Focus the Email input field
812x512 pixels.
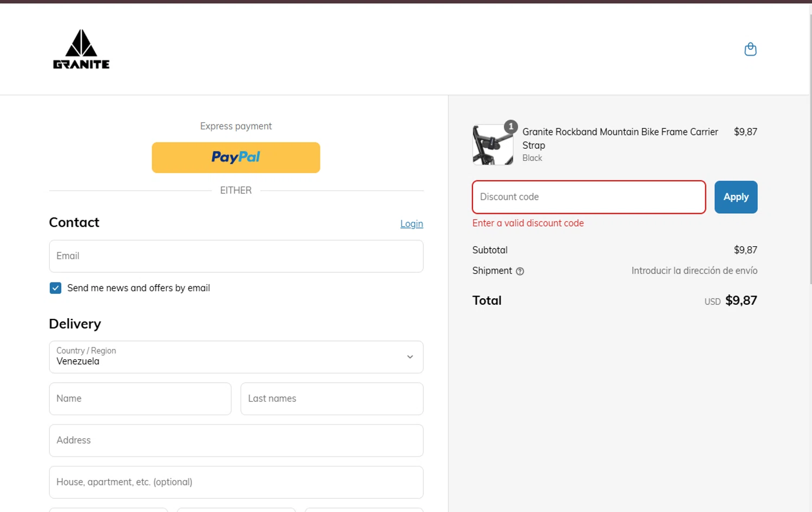236,256
